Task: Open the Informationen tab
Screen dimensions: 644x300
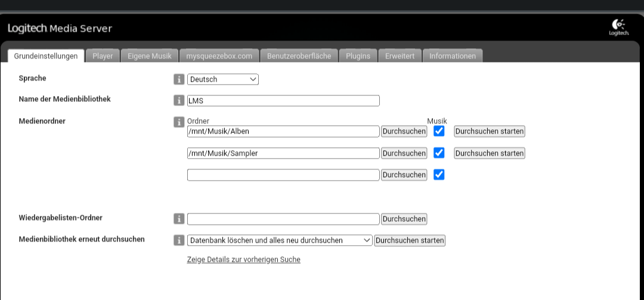Action: click(453, 56)
